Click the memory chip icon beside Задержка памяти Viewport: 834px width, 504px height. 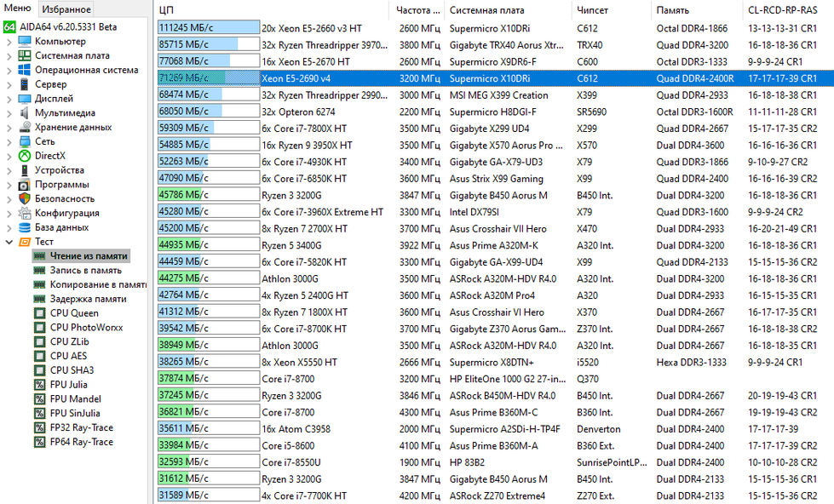(x=39, y=299)
